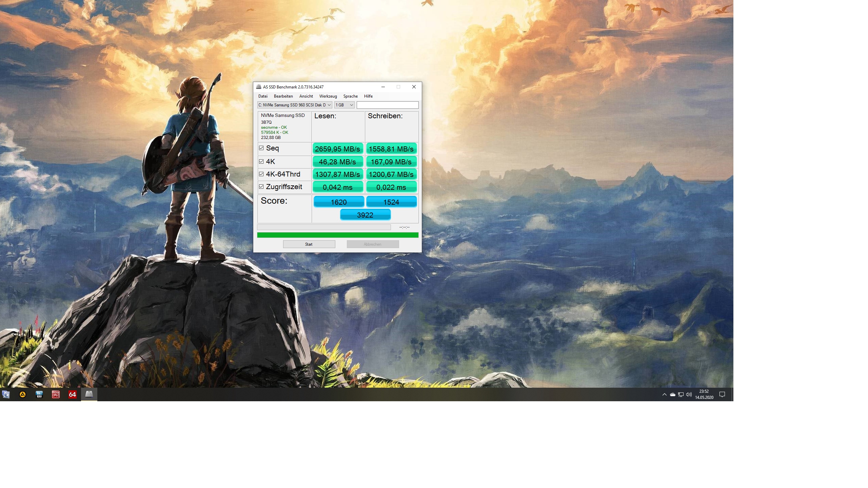Open CPU-Z from the taskbar
The width and height of the screenshot is (868, 488).
[56, 394]
